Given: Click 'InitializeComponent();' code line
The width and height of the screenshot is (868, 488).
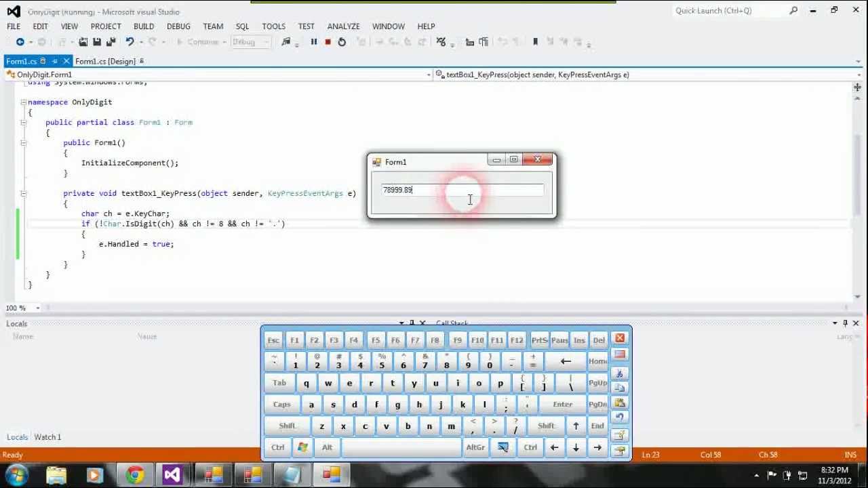Looking at the screenshot, I should click(130, 163).
